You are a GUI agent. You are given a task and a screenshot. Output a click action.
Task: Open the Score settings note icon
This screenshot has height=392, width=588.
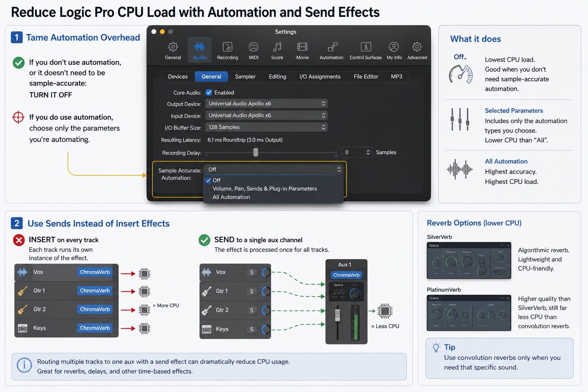[x=277, y=47]
